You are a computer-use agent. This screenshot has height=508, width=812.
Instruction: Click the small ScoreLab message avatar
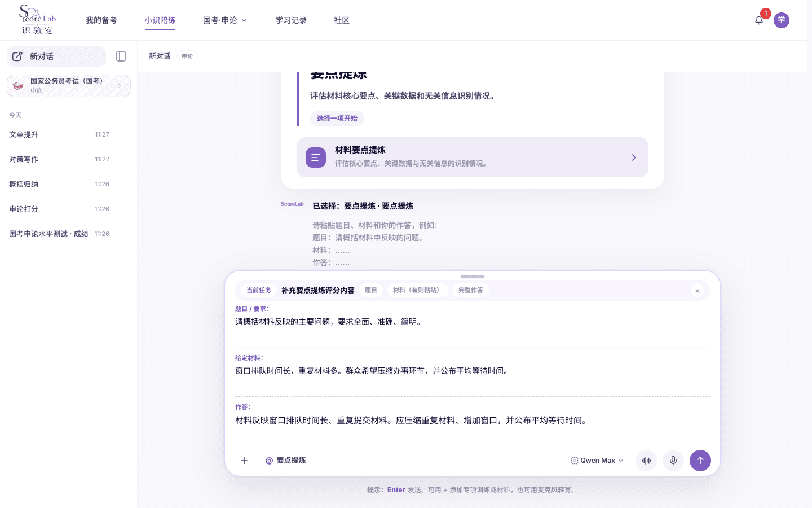[x=292, y=204]
